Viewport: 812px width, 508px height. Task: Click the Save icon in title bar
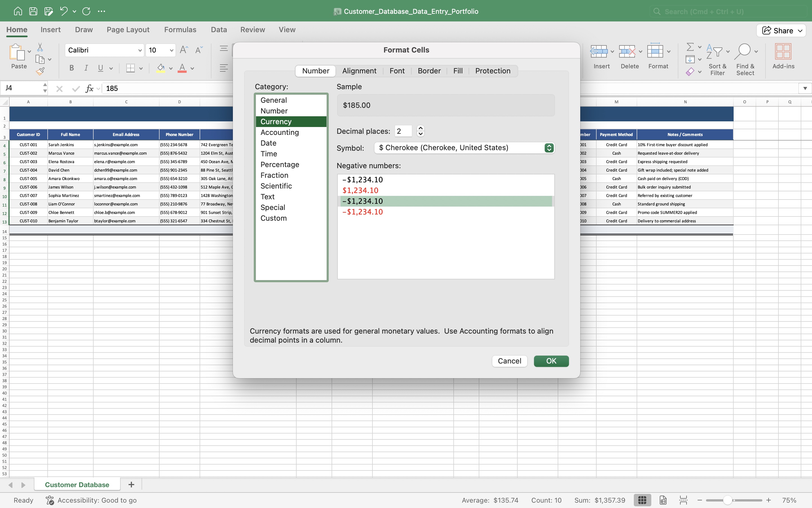point(33,11)
